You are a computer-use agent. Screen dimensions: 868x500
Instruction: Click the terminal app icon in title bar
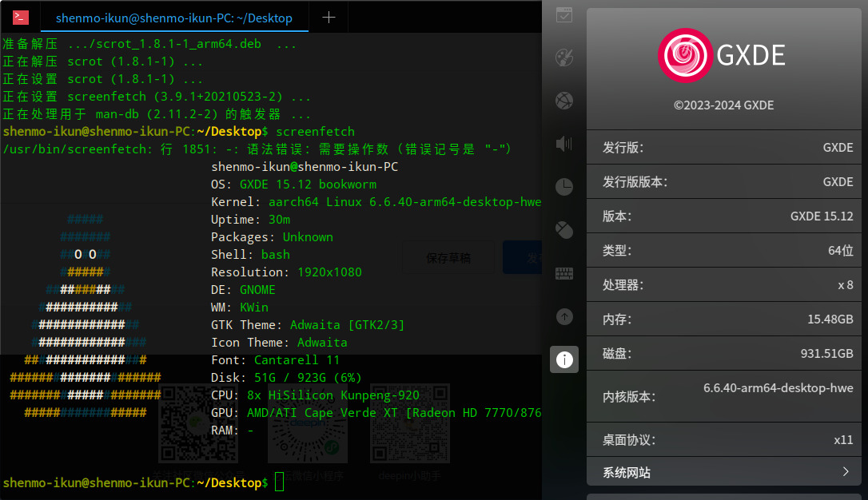[x=21, y=18]
